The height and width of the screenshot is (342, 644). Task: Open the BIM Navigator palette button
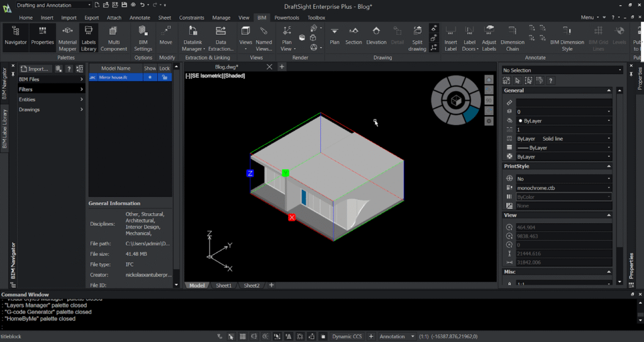tap(16, 37)
